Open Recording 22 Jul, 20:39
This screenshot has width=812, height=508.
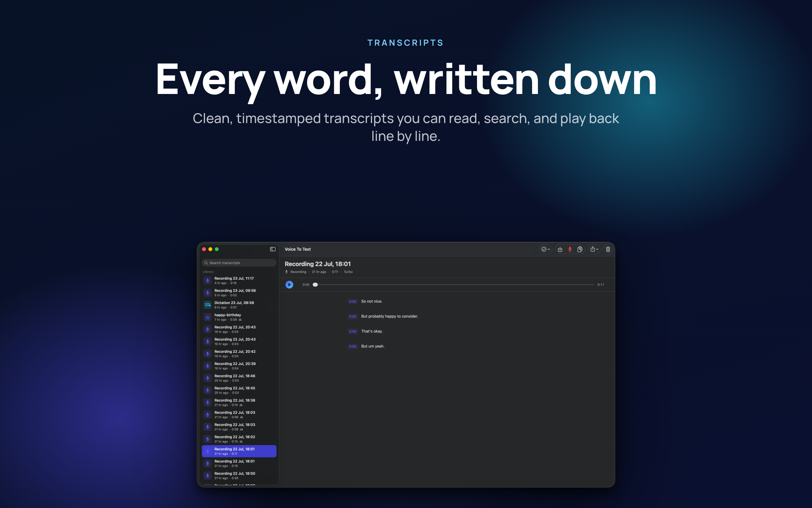pos(239,366)
